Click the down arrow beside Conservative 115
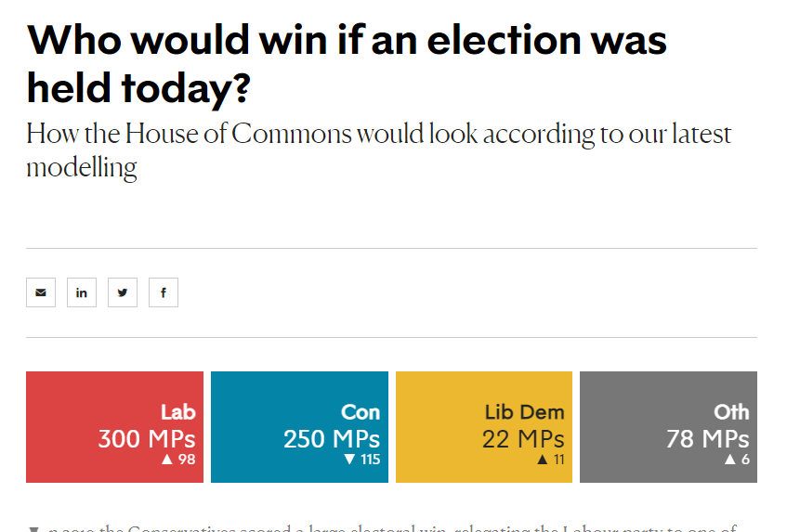The height and width of the screenshot is (532, 800). [349, 460]
